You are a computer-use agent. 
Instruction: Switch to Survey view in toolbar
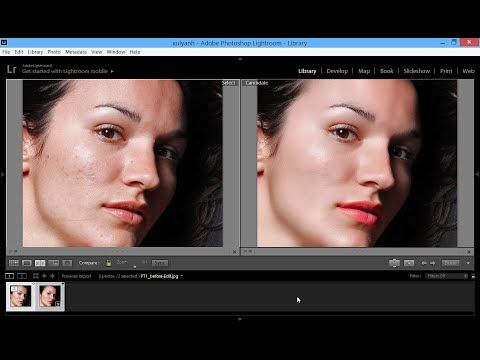[54, 263]
